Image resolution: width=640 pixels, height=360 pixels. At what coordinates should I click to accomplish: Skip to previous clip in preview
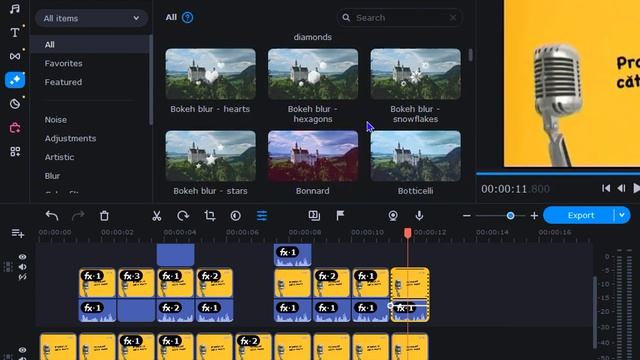click(606, 188)
